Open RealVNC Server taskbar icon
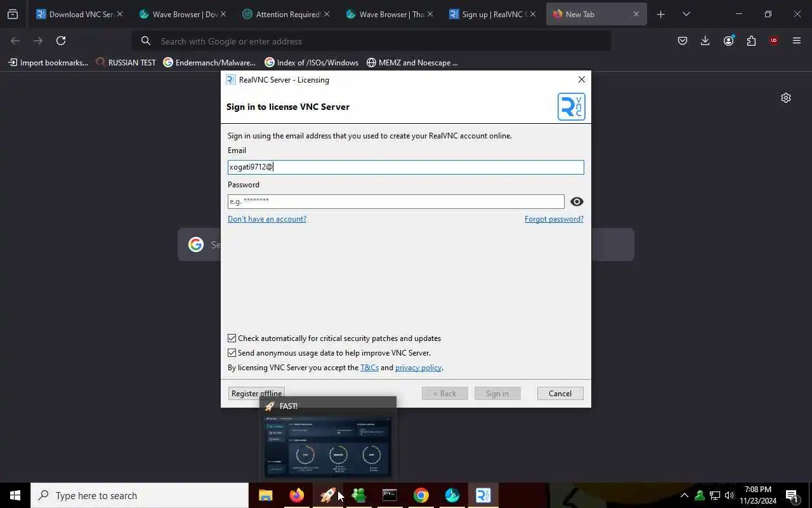The image size is (812, 508). click(x=483, y=495)
